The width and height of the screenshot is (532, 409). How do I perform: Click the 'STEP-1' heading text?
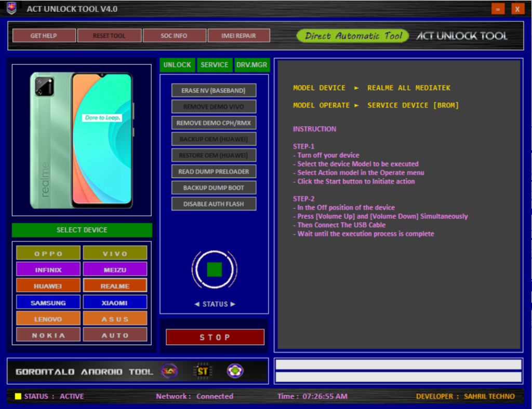pyautogui.click(x=303, y=146)
